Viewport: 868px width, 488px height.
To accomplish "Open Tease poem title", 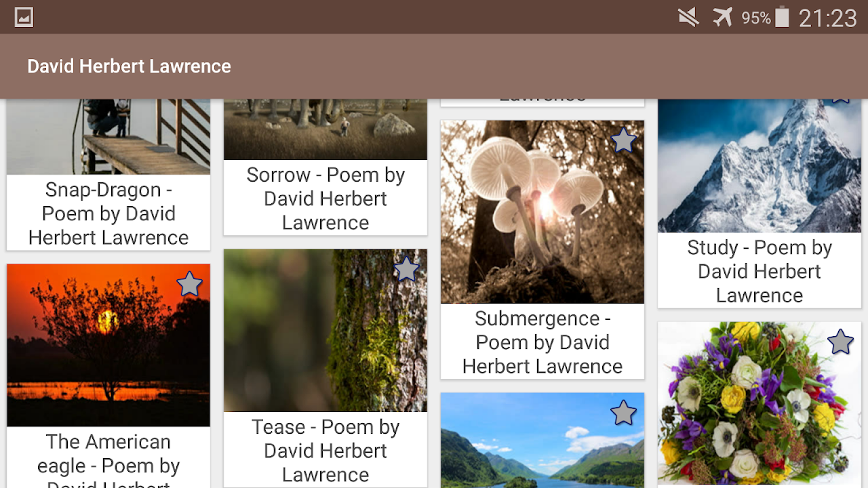I will pos(325,451).
